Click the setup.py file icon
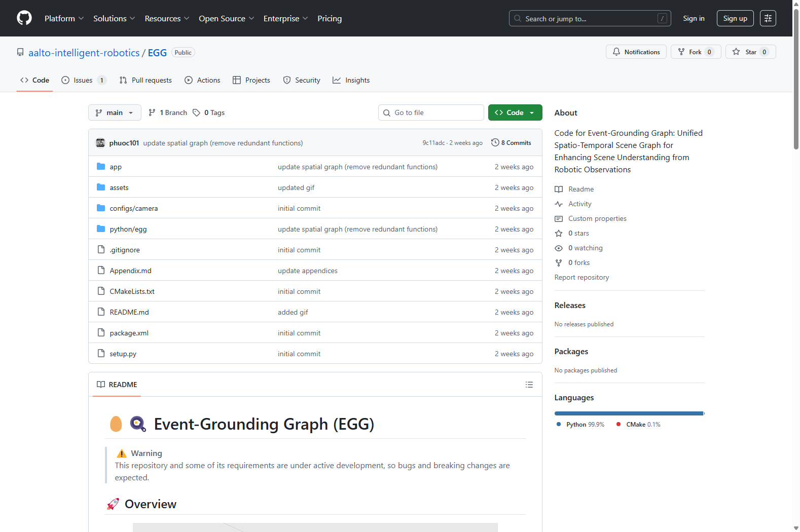This screenshot has width=800, height=532. coord(101,354)
